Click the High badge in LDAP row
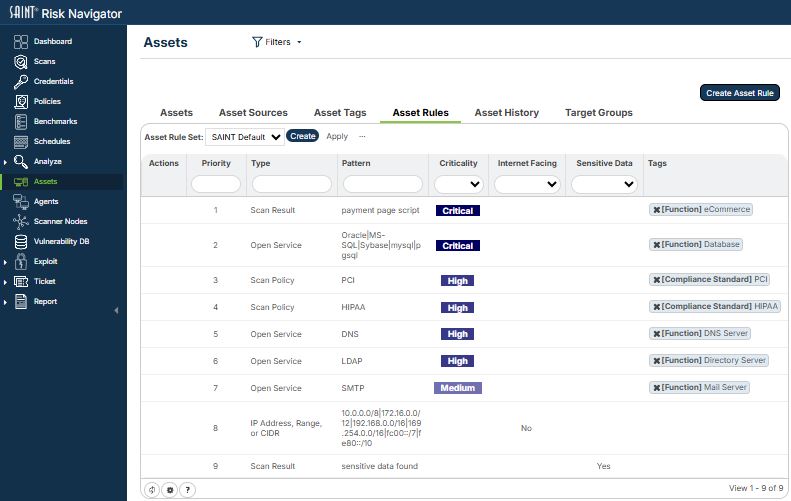791x501 pixels. (458, 361)
